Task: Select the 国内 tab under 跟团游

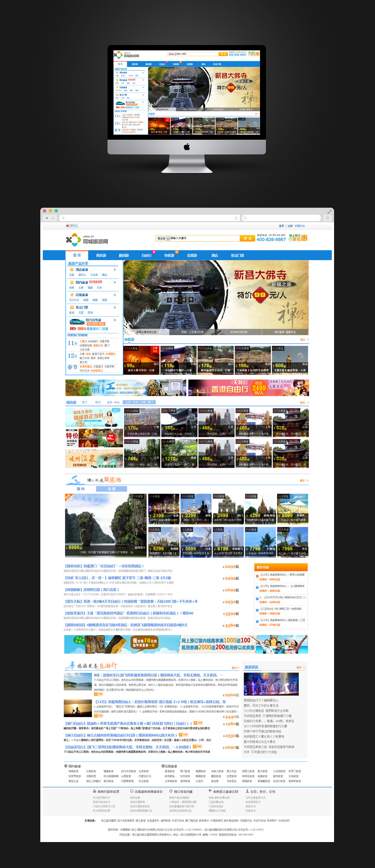Action: tap(80, 489)
